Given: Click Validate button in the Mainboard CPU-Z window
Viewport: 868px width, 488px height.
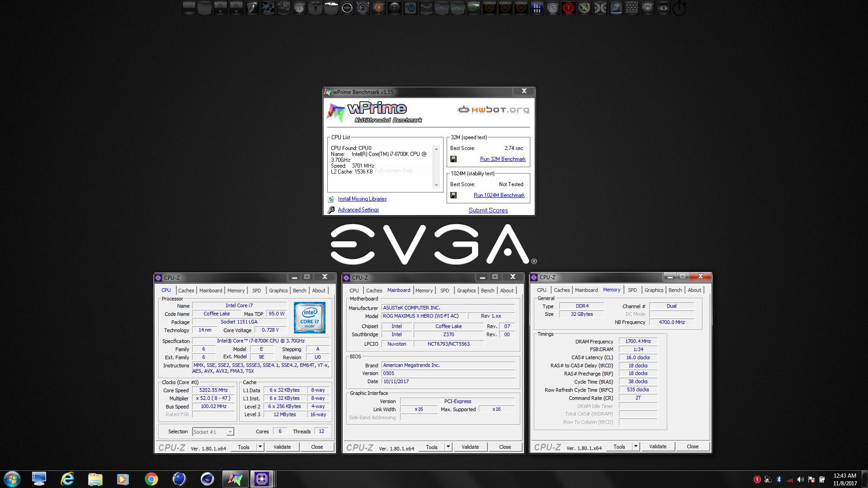Looking at the screenshot, I should click(470, 447).
